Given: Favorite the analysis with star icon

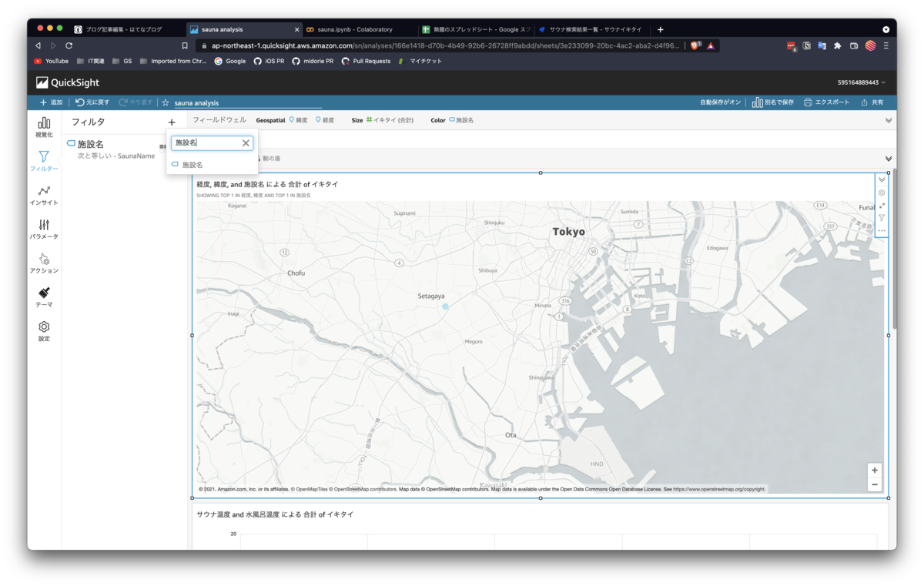Looking at the screenshot, I should (x=165, y=102).
